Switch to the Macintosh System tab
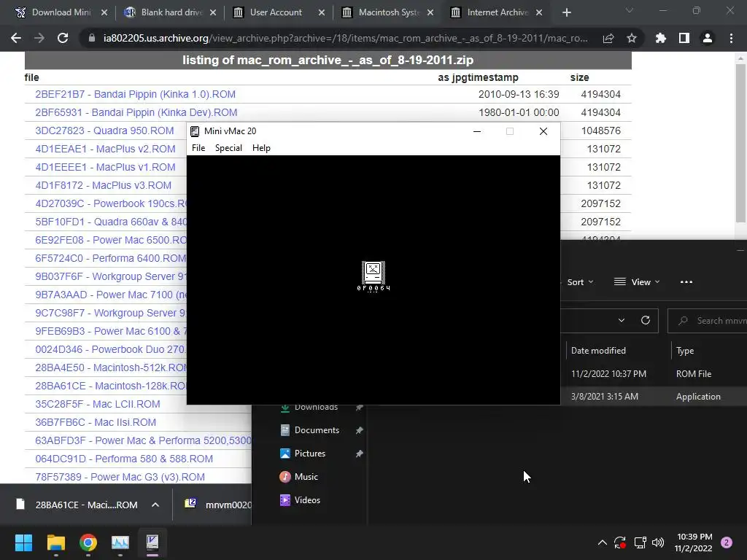Viewport: 747px width, 560px height. tap(389, 12)
